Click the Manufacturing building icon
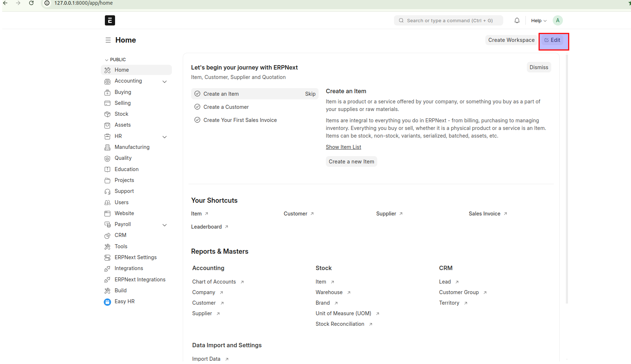 point(107,147)
